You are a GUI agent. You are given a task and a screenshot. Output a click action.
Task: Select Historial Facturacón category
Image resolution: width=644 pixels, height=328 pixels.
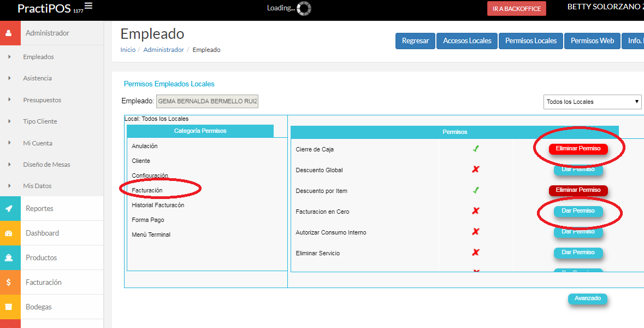tap(158, 205)
